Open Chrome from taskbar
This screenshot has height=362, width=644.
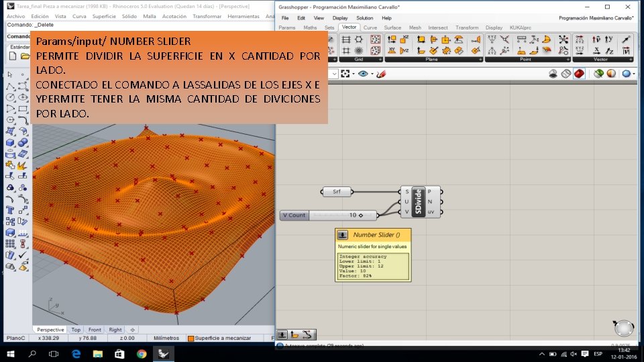[142, 354]
